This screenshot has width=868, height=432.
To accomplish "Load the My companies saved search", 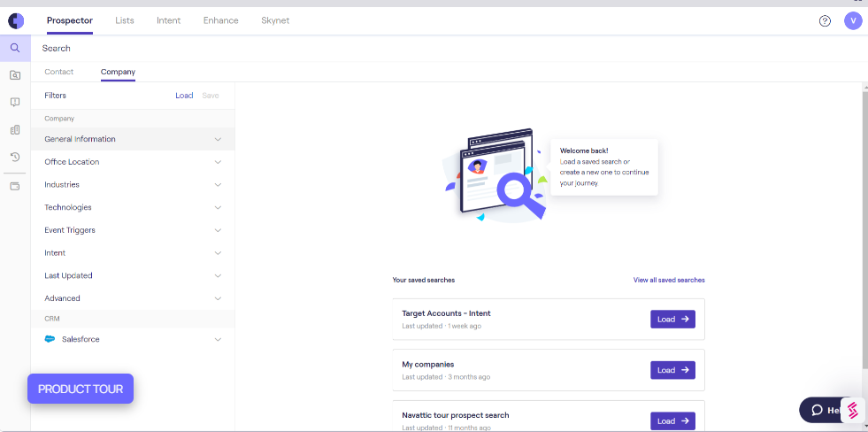I will coord(672,370).
